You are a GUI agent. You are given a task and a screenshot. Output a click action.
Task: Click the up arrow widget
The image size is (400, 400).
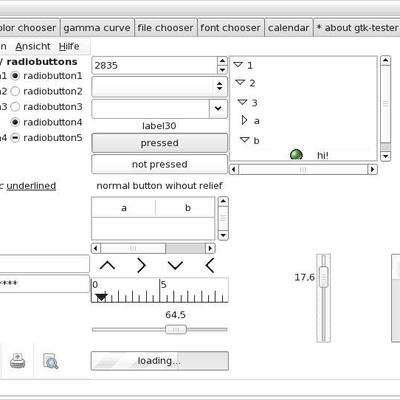point(107,266)
